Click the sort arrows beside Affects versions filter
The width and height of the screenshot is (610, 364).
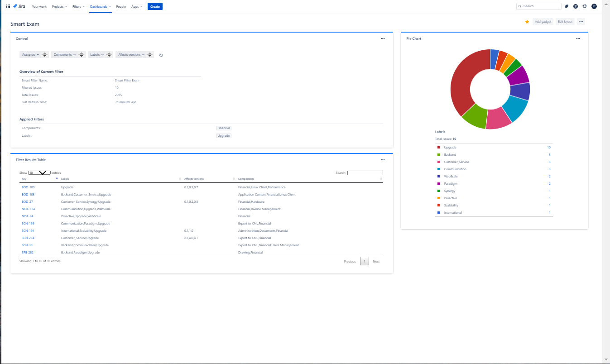coord(150,55)
